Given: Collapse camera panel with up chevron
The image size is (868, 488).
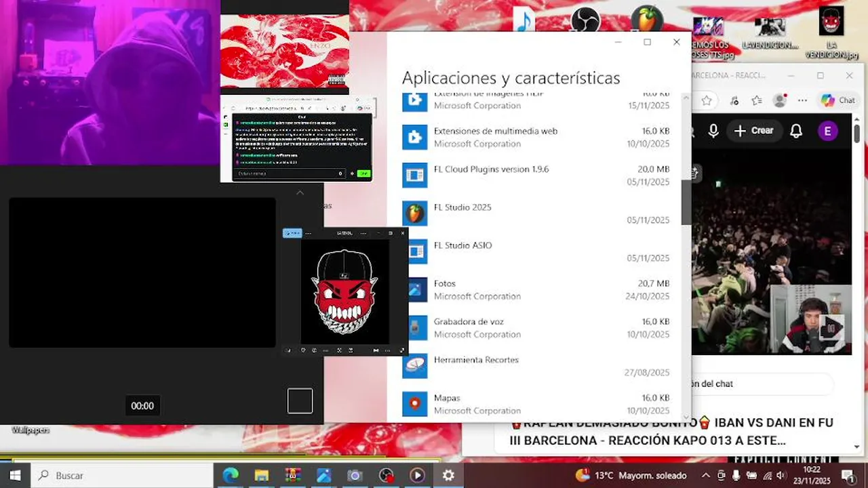Looking at the screenshot, I should point(300,192).
